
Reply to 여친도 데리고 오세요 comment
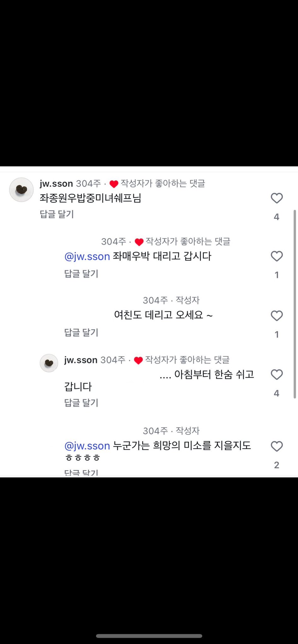81,333
